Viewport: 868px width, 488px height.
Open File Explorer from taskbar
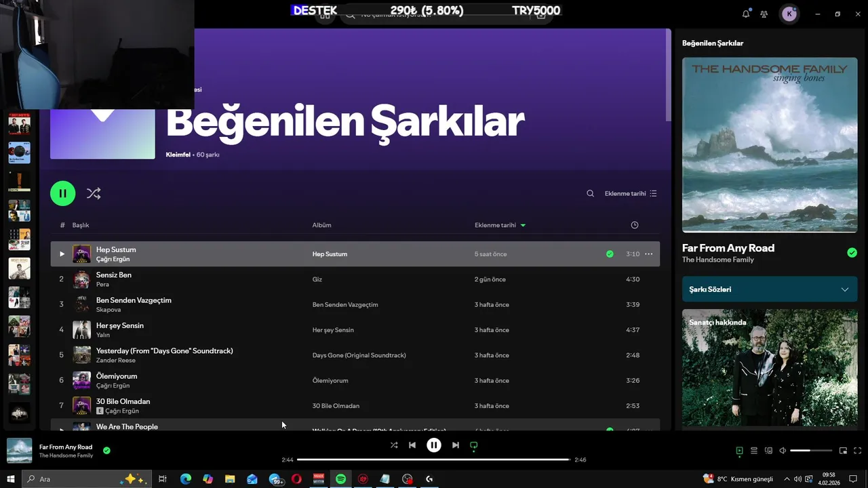click(230, 479)
